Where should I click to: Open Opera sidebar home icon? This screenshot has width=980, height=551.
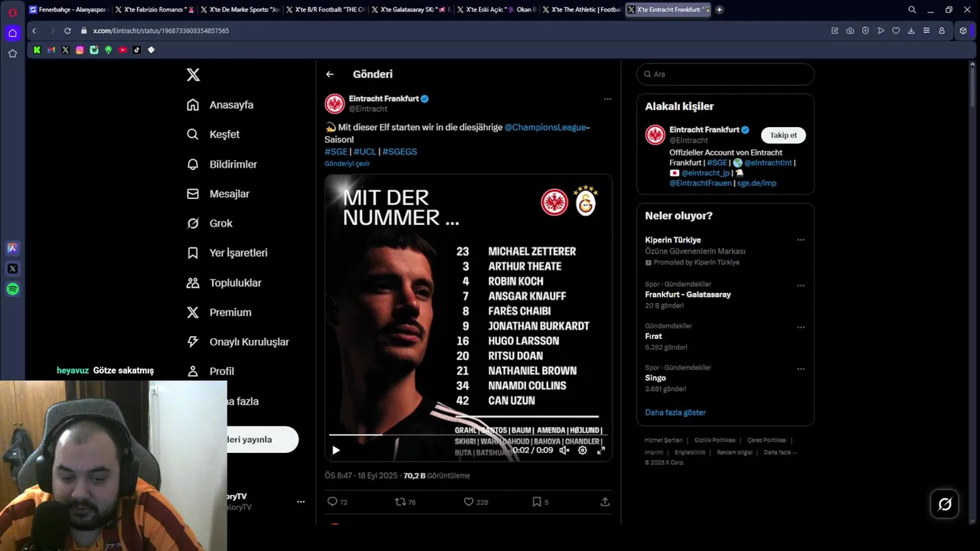click(x=12, y=33)
